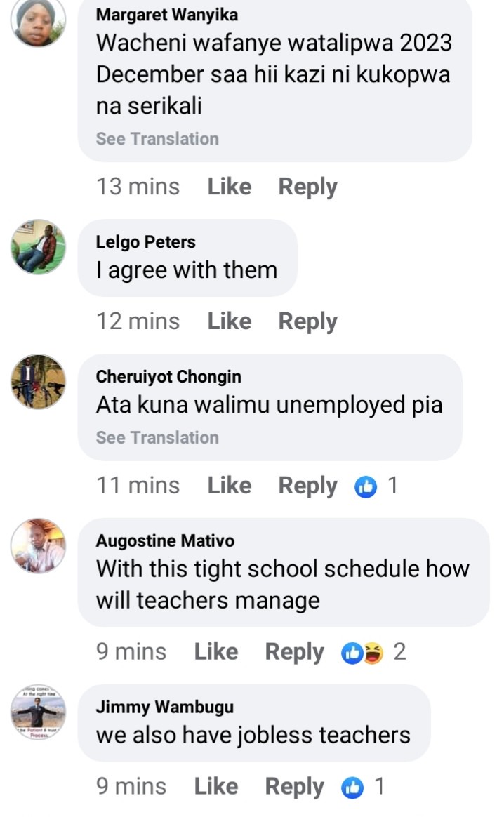This screenshot has height=817, width=504.
Task: Open the name link Jimmy Wambugu
Action: click(165, 707)
